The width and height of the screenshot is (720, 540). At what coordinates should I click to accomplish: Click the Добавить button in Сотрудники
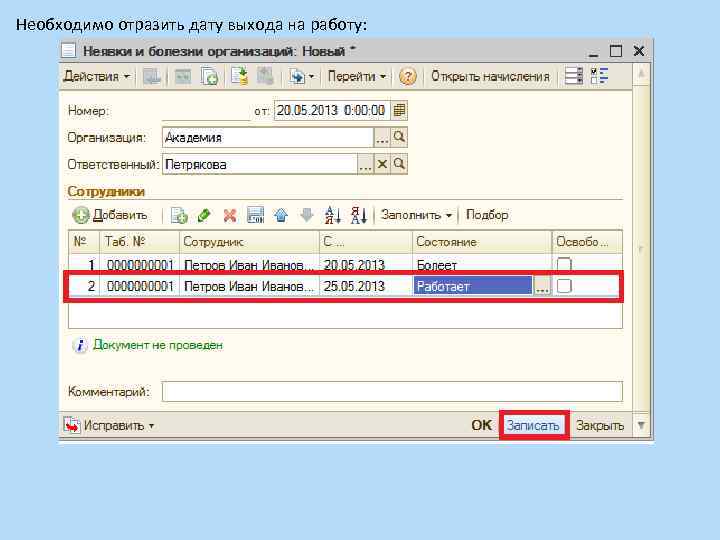coord(110,215)
